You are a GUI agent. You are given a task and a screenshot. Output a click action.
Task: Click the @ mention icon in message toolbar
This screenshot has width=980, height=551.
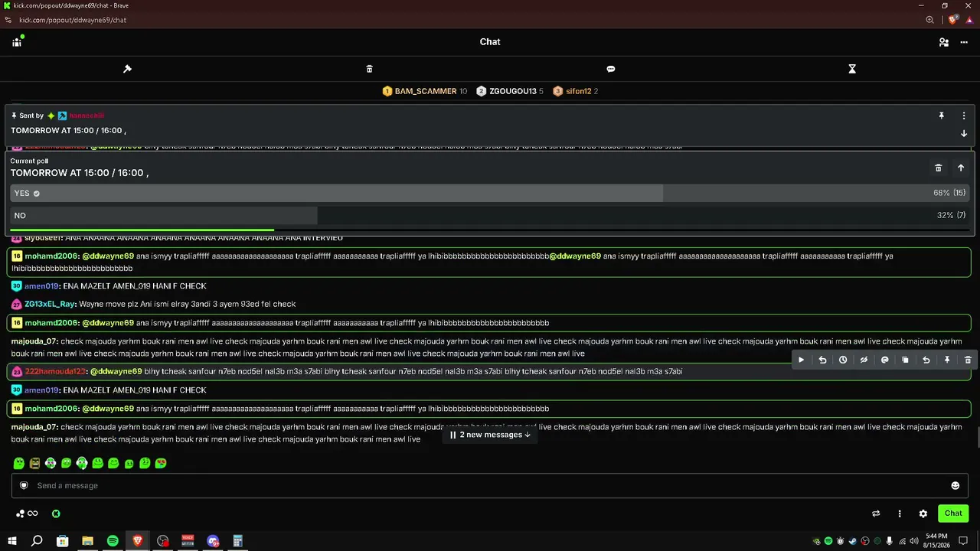click(884, 360)
